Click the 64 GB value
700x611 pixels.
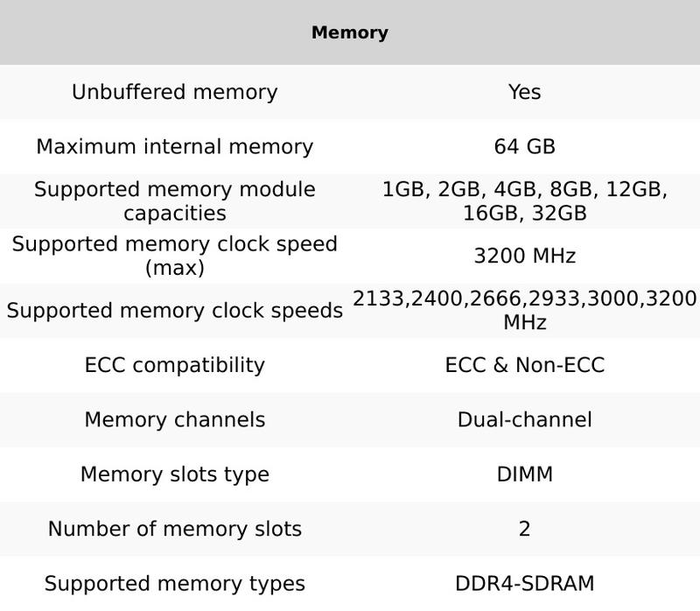click(524, 147)
